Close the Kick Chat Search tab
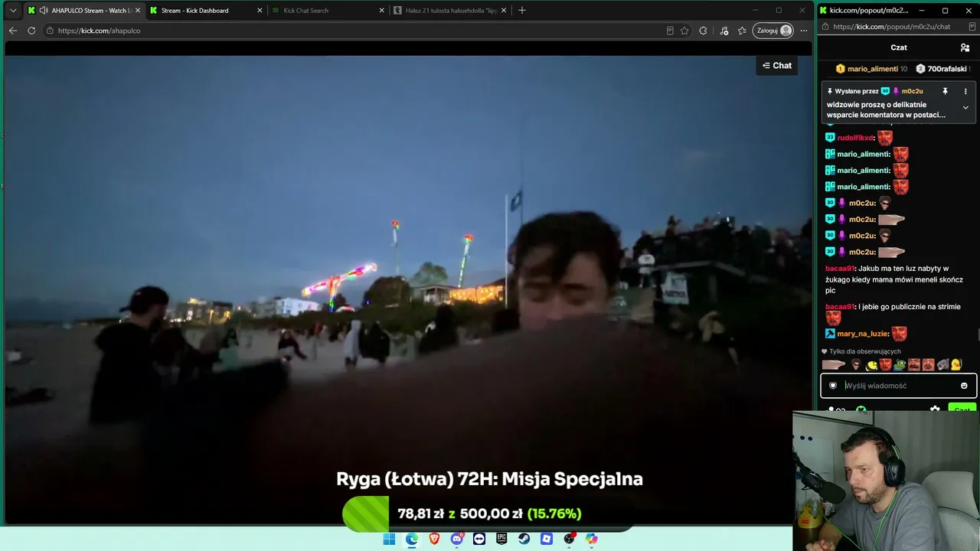 [x=382, y=11]
